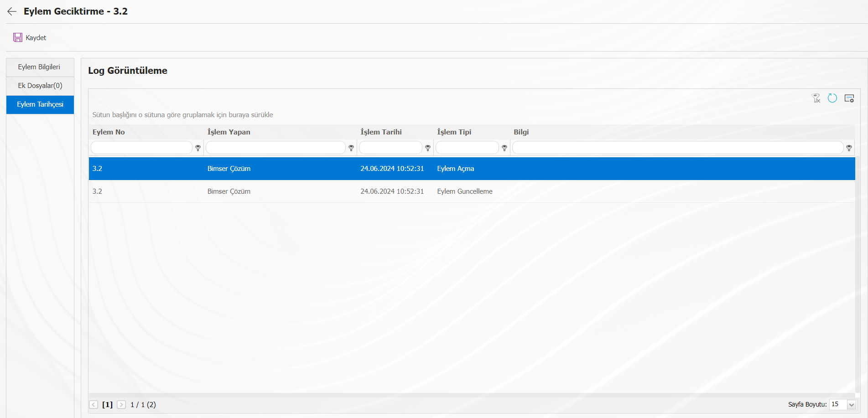The width and height of the screenshot is (868, 418).
Task: Open İşlem Tipi filter options
Action: [504, 148]
